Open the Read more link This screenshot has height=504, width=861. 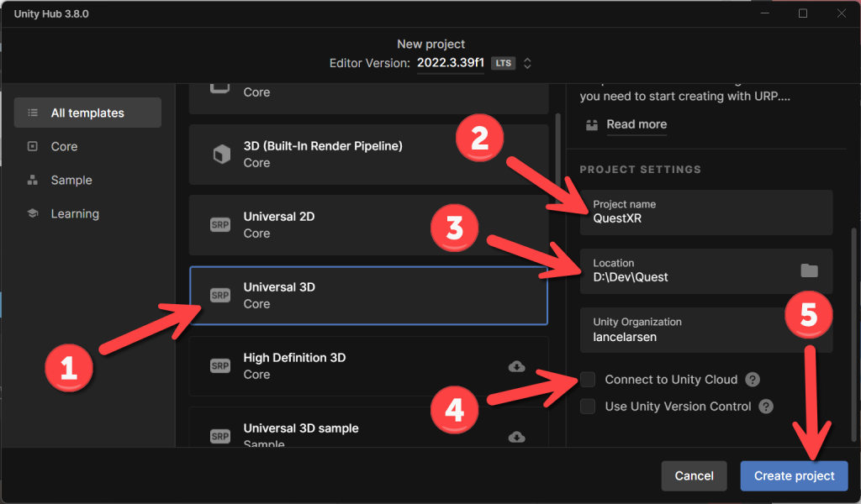637,124
